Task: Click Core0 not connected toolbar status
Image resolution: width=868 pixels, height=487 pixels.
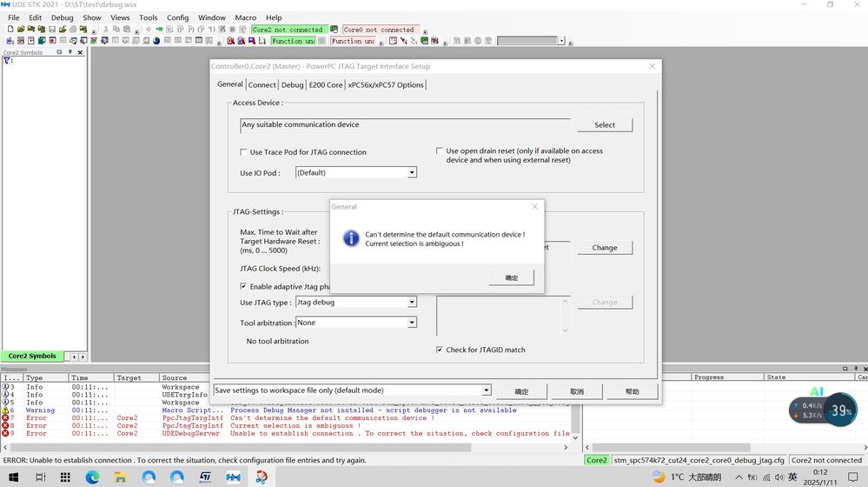Action: point(379,30)
